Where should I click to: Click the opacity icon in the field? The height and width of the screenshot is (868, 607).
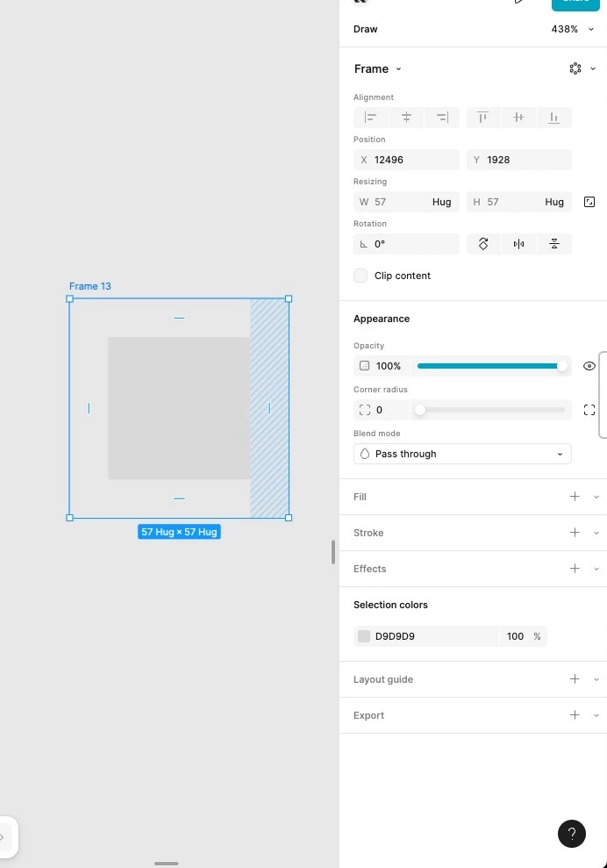click(364, 366)
